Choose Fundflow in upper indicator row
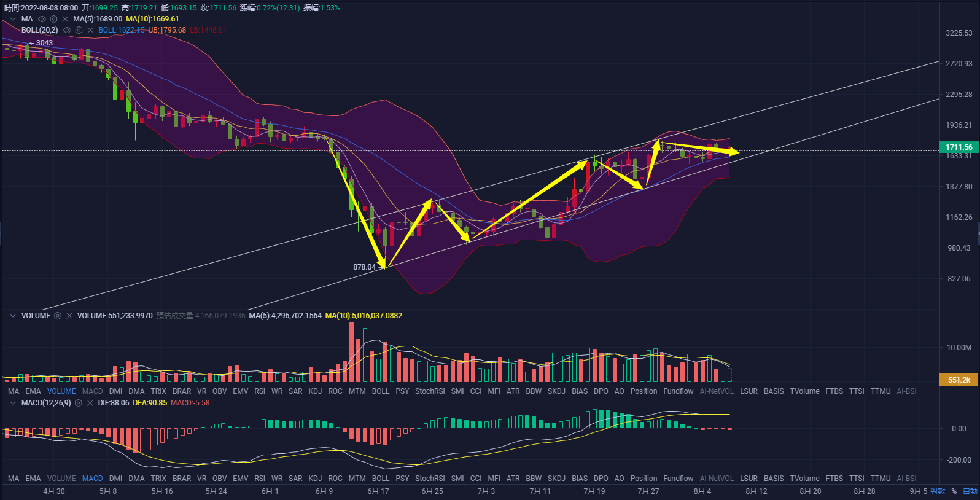This screenshot has width=980, height=500. [x=679, y=391]
